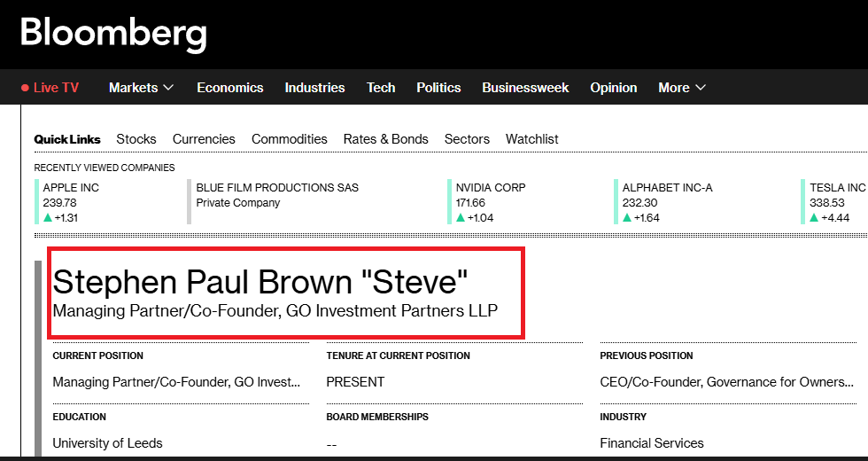Select the Currencies quick link
The height and width of the screenshot is (461, 868).
point(204,139)
